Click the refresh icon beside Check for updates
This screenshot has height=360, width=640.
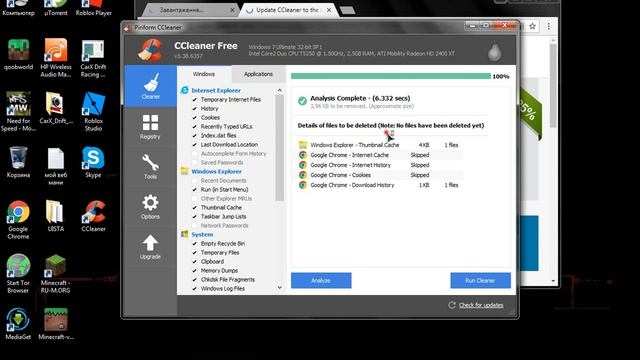tap(452, 305)
